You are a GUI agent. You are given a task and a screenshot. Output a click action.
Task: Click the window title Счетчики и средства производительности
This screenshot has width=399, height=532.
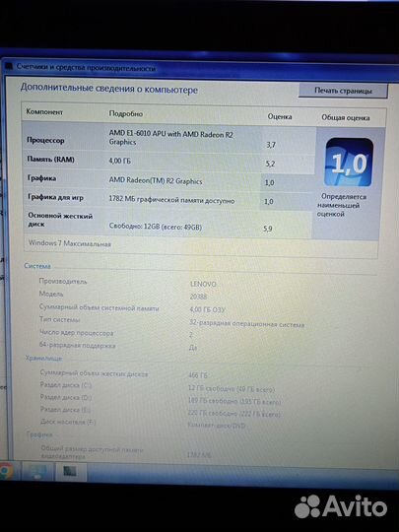tap(86, 68)
